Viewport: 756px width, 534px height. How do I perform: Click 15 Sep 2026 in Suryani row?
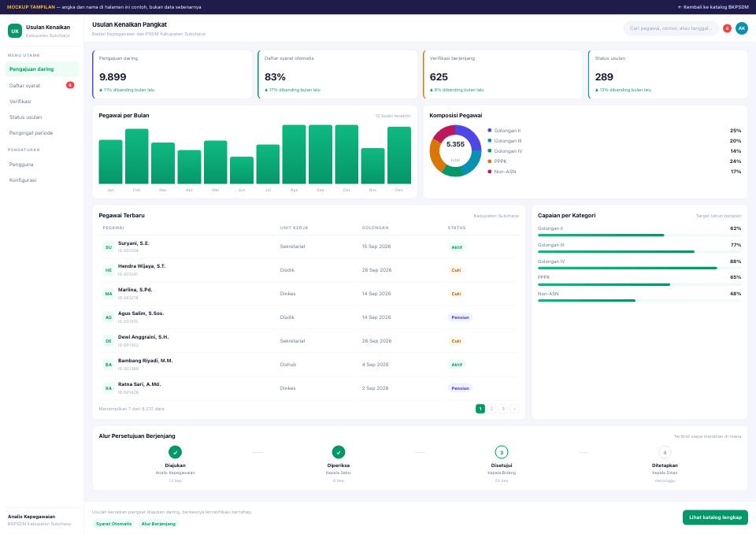coord(376,247)
